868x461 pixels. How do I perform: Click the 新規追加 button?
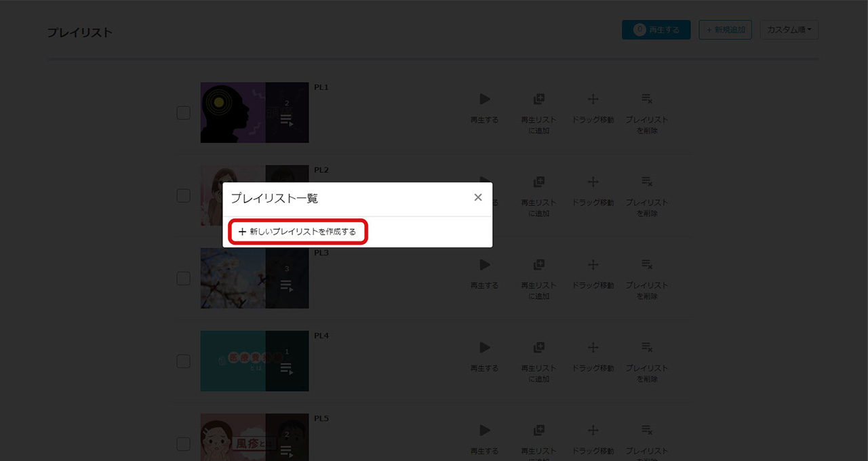point(725,30)
